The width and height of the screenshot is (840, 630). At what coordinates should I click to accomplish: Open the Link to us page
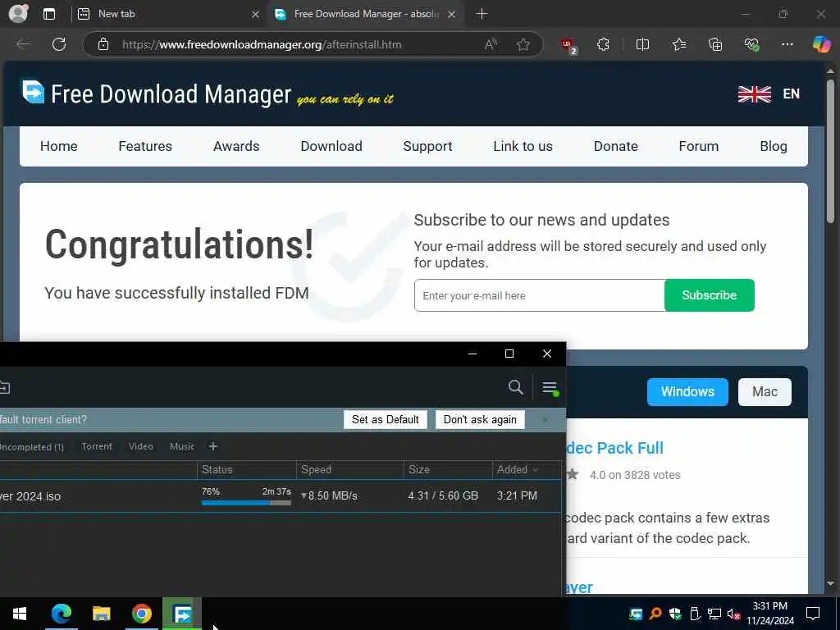[523, 146]
